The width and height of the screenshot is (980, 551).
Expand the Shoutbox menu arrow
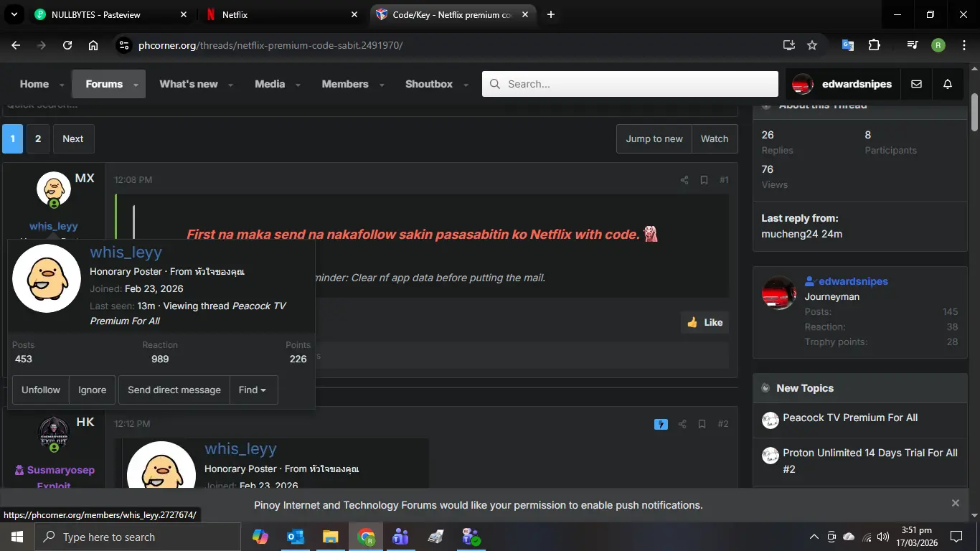coord(466,85)
